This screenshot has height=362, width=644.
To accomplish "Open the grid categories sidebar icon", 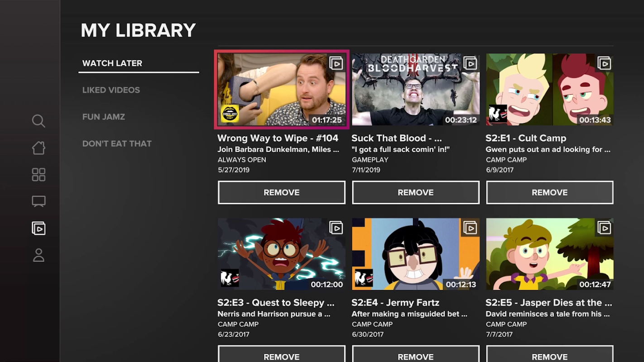I will tap(38, 175).
